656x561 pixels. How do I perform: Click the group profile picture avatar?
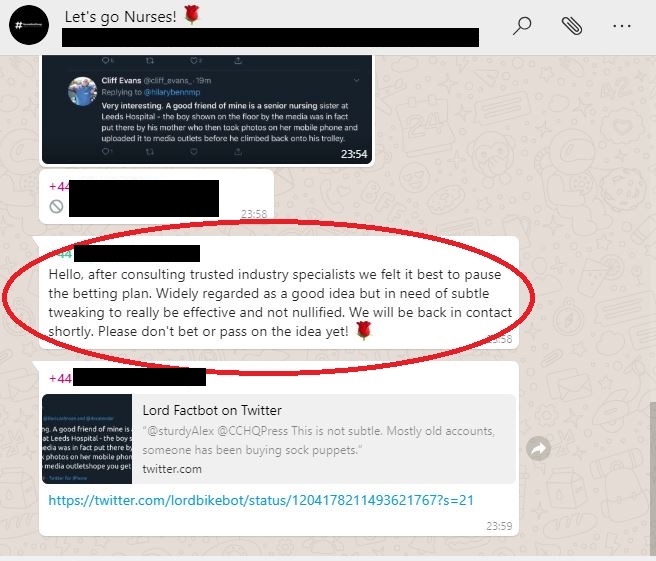[x=29, y=25]
